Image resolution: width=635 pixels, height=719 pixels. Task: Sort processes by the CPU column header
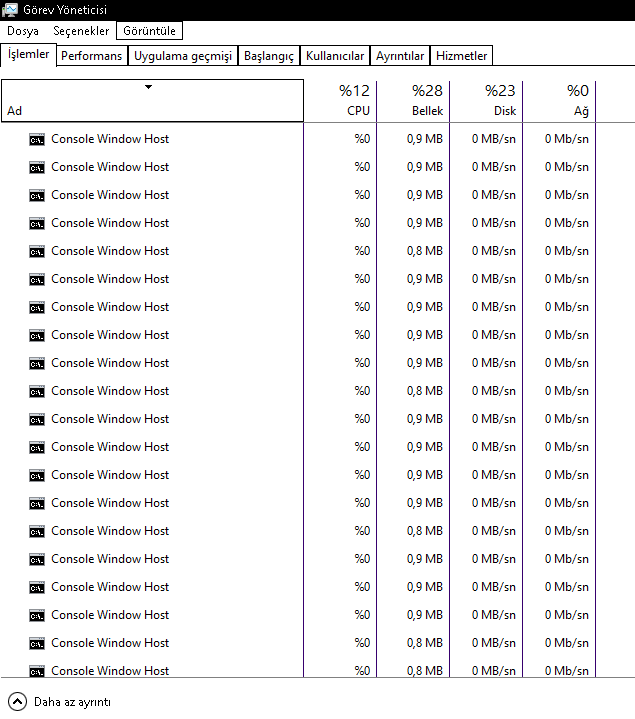341,101
